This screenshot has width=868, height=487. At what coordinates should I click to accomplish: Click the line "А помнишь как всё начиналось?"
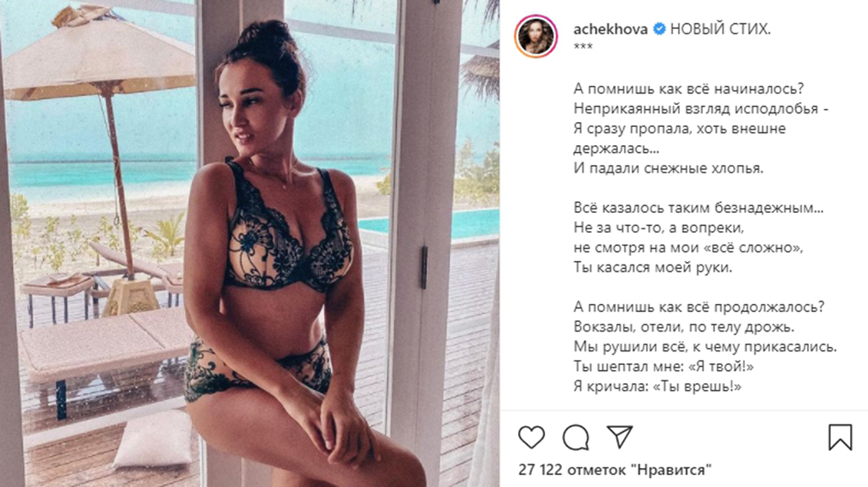pos(688,88)
